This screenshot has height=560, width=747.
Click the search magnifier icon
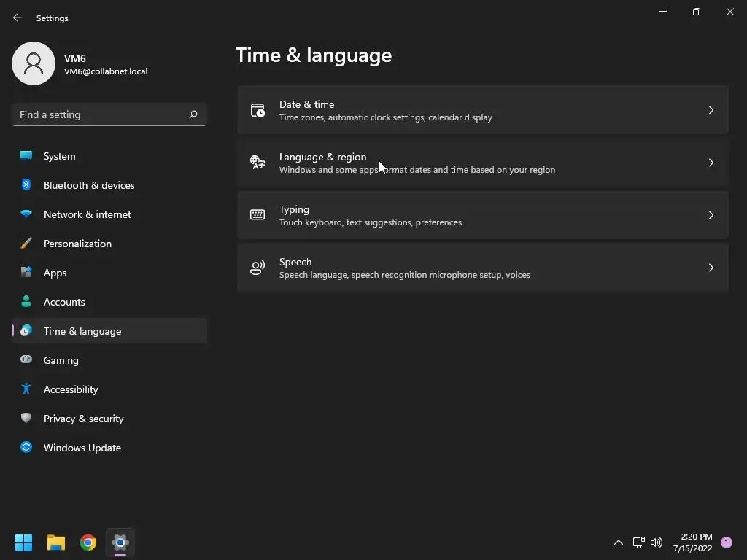coord(193,114)
